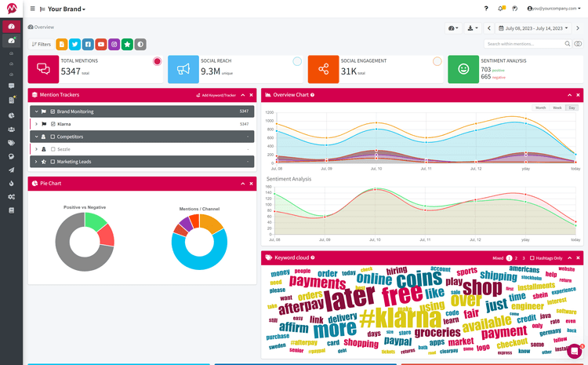Open the speech bubble mentions icon in the sidebar
Image resolution: width=588 pixels, height=365 pixels.
pyautogui.click(x=11, y=86)
